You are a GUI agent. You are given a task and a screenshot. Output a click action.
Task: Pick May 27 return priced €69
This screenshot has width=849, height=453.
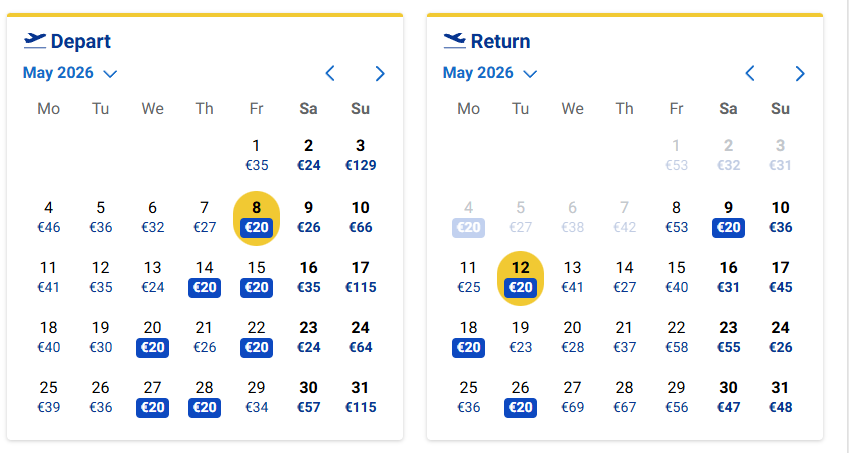click(x=573, y=397)
